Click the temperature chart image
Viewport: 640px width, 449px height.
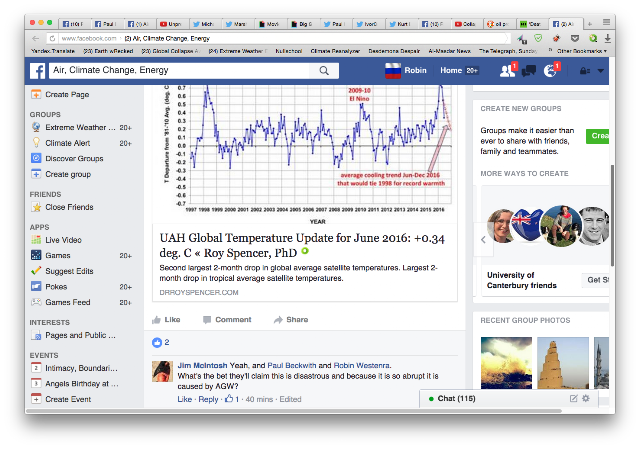pyautogui.click(x=304, y=155)
